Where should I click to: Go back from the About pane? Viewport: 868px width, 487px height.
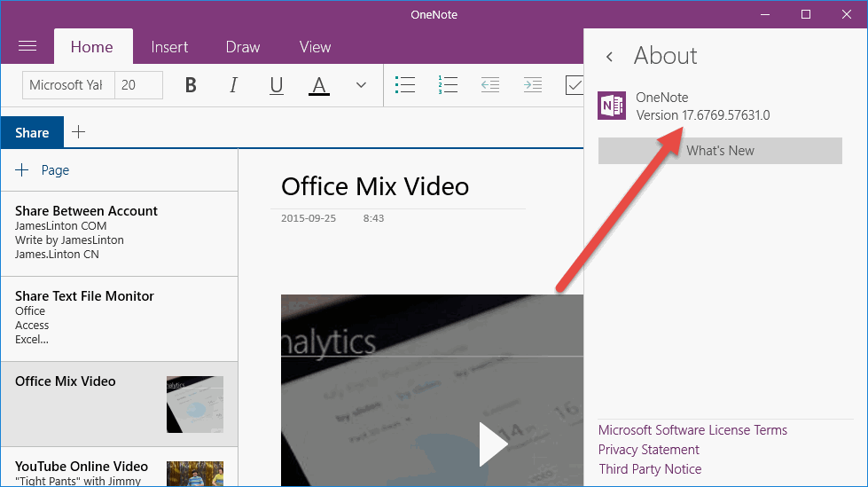click(x=609, y=57)
